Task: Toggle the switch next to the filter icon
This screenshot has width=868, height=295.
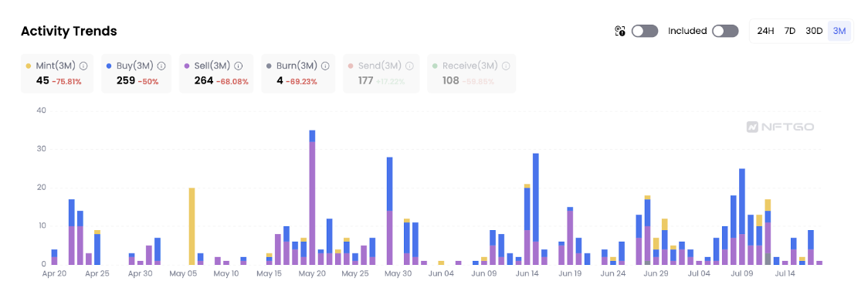Action: [645, 31]
